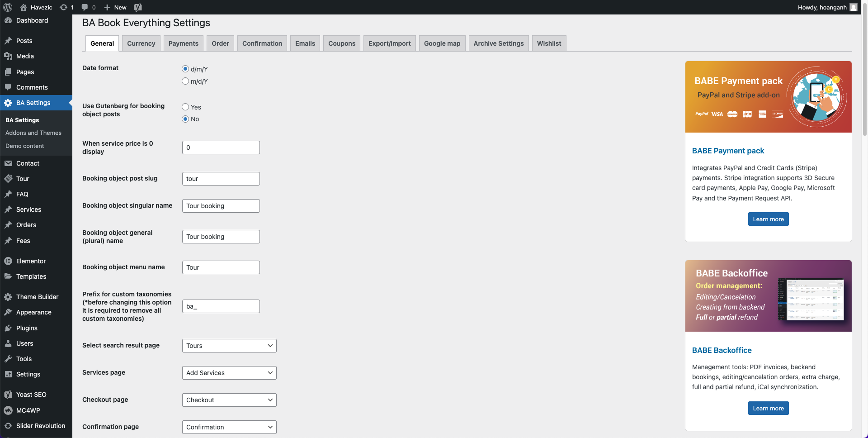This screenshot has height=438, width=868.
Task: Open the updates icon in admin bar
Action: tap(64, 7)
